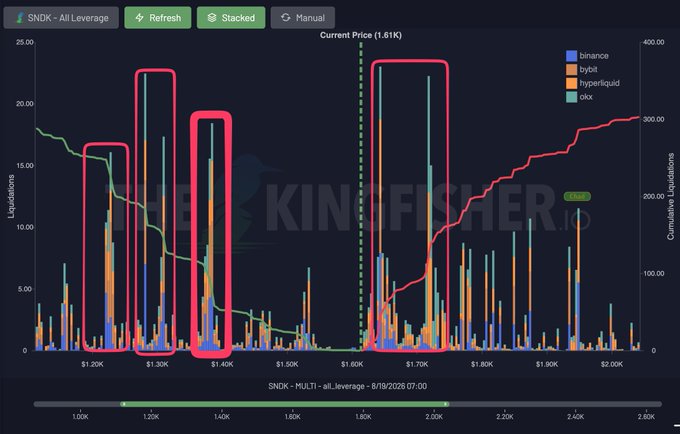Click the lightning icon on Refresh
This screenshot has height=434, width=680.
pos(140,18)
